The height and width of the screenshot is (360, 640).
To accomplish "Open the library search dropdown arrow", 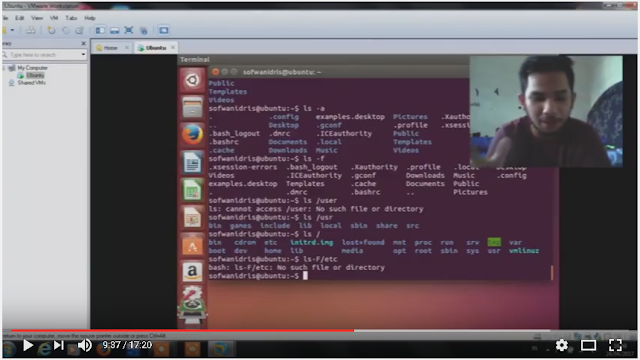I will click(83, 55).
